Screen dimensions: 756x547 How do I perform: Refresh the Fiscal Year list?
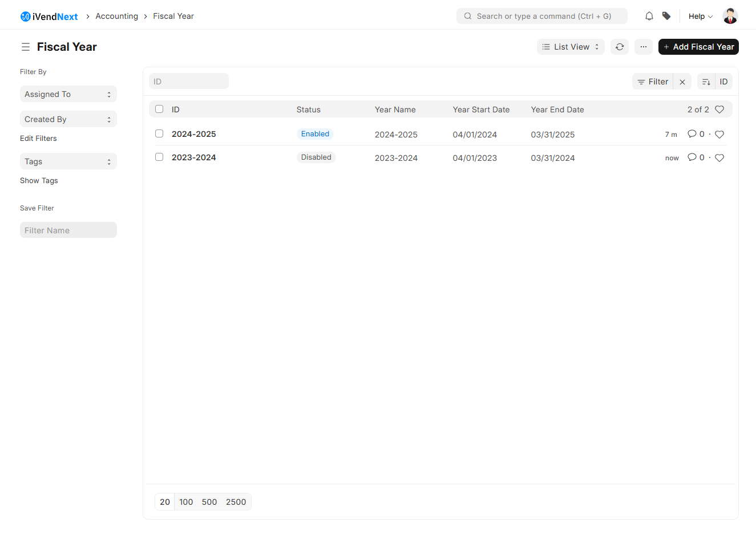click(620, 47)
